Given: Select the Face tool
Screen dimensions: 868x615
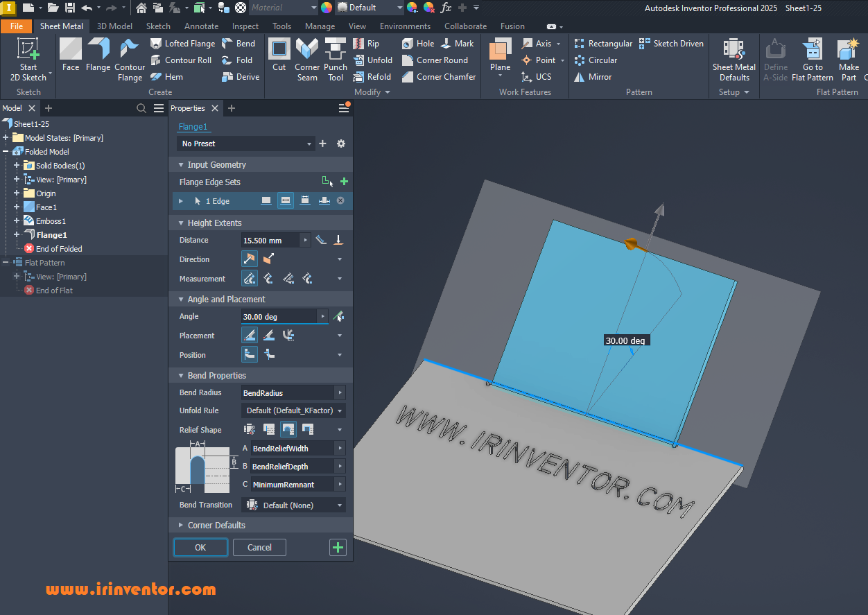Looking at the screenshot, I should tap(71, 55).
